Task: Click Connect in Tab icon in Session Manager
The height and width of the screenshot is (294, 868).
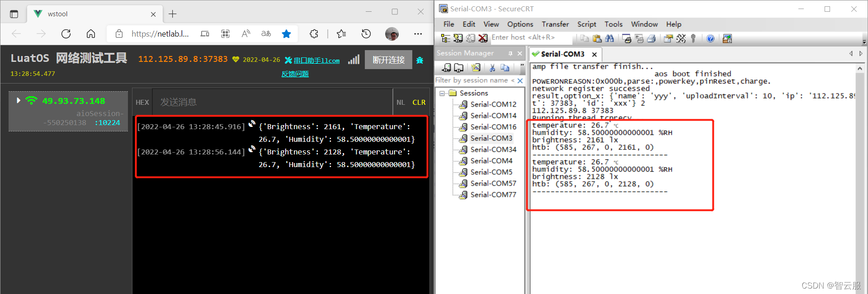Action: 459,68
